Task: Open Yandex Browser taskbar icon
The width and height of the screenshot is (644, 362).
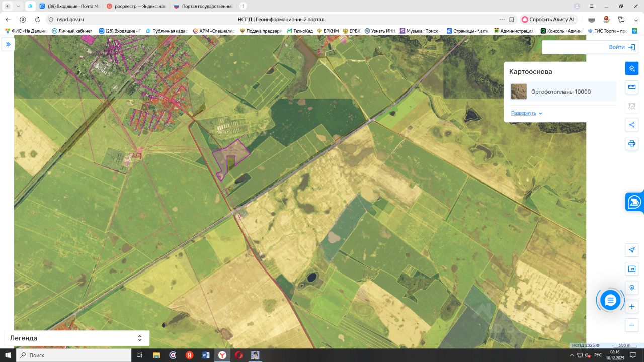Action: pyautogui.click(x=222, y=355)
